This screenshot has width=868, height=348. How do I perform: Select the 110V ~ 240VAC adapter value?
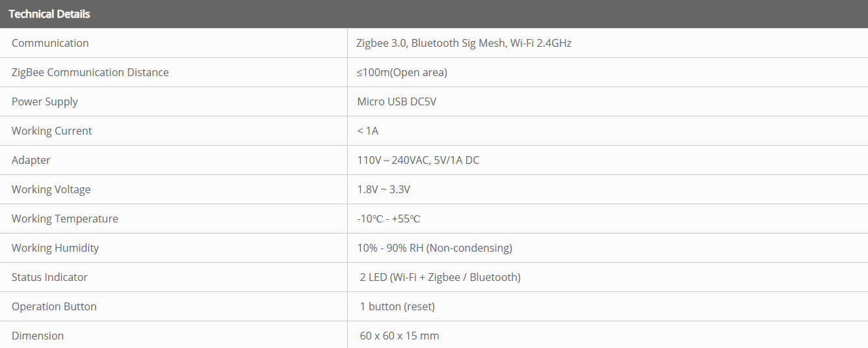(418, 160)
